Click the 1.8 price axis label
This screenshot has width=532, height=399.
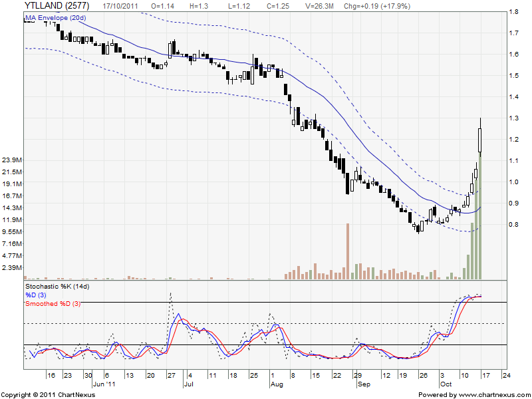coord(513,13)
